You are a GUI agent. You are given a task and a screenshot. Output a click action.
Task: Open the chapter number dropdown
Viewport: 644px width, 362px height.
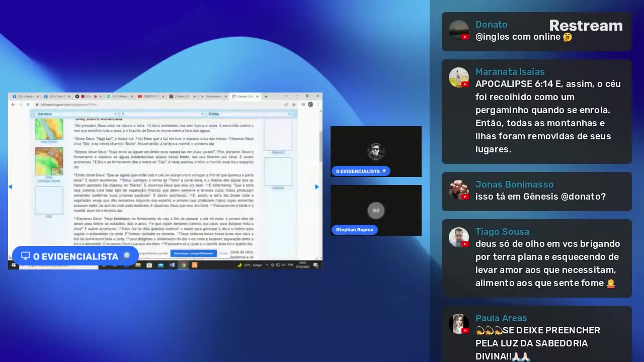163,114
